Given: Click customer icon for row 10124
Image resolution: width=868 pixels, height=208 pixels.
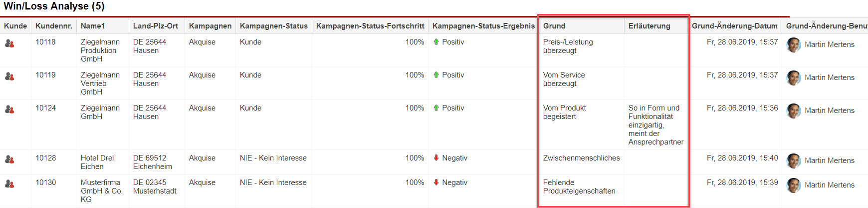Looking at the screenshot, I should coord(9,110).
